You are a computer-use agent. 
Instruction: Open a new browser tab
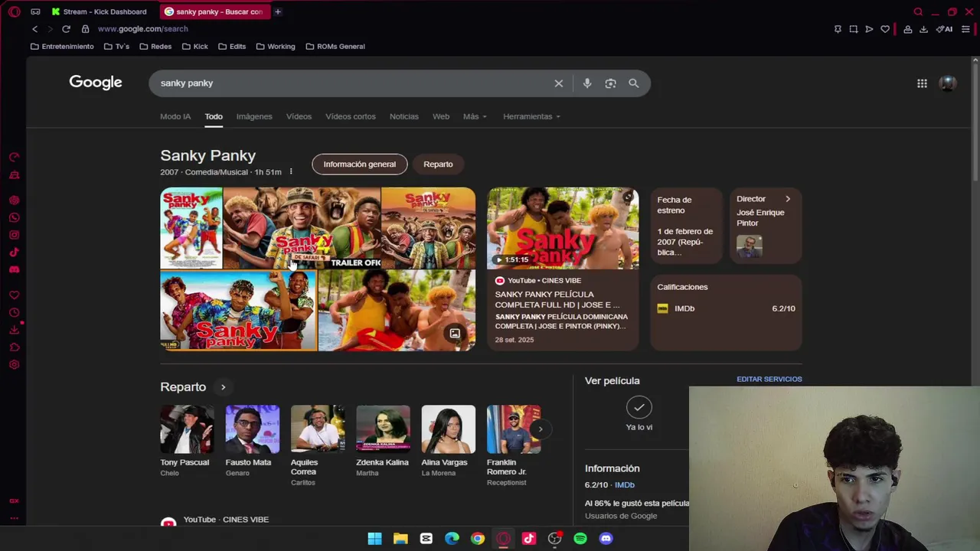(278, 11)
